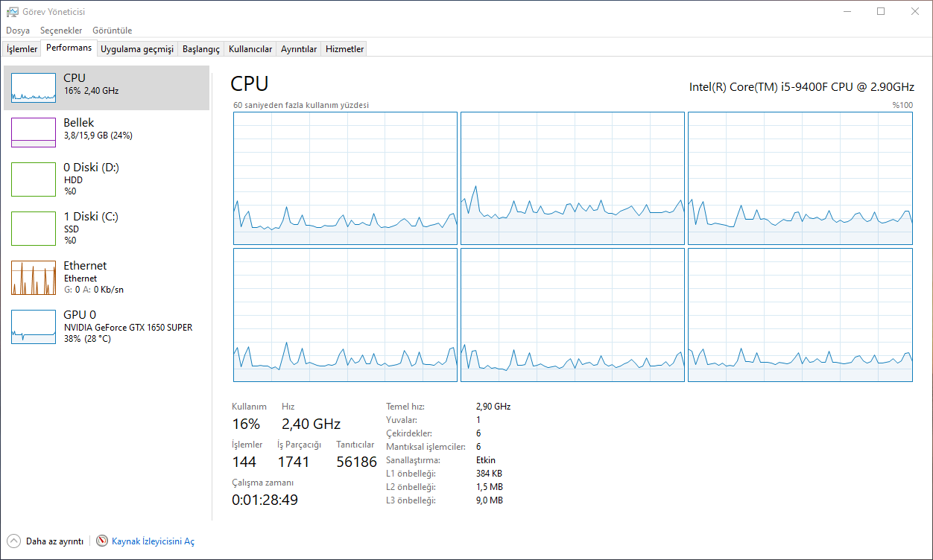Open the Seçenekler menu
Image resolution: width=933 pixels, height=560 pixels.
coord(61,31)
